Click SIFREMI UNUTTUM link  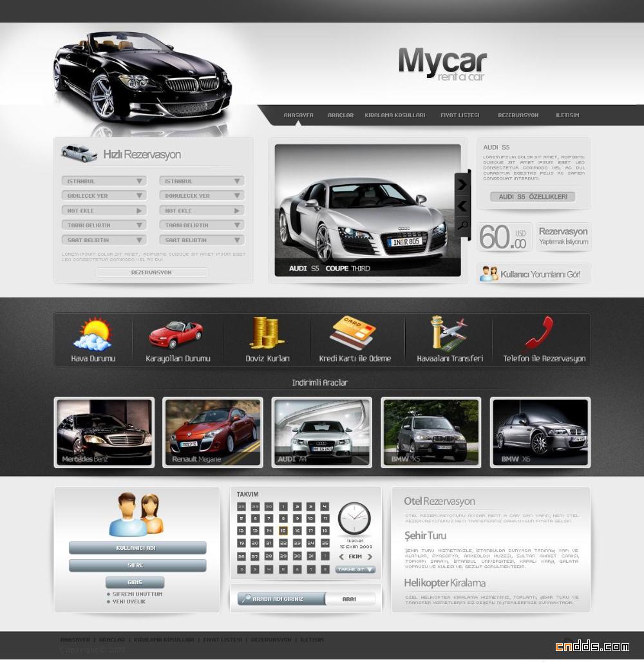point(137,594)
